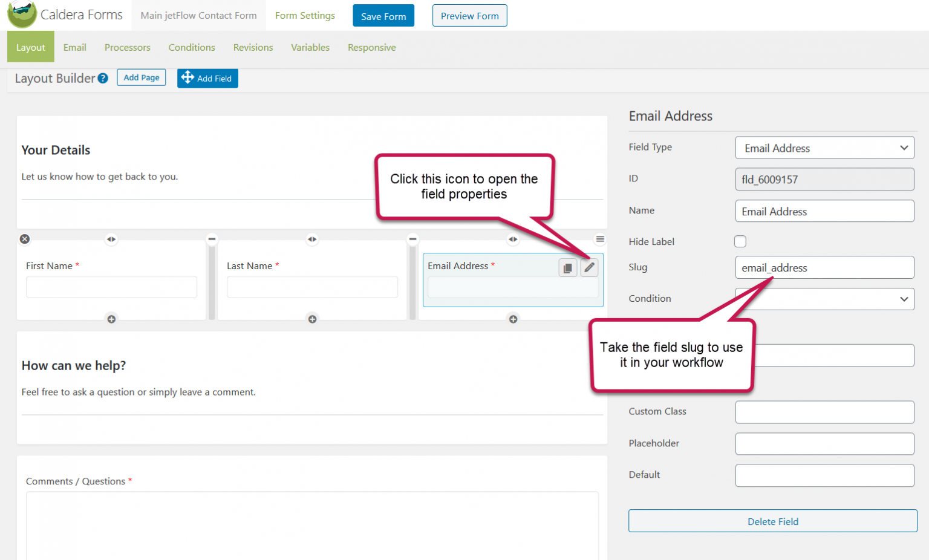Viewport: 929px width, 560px height.
Task: Open the form with Preview Form
Action: click(x=470, y=15)
